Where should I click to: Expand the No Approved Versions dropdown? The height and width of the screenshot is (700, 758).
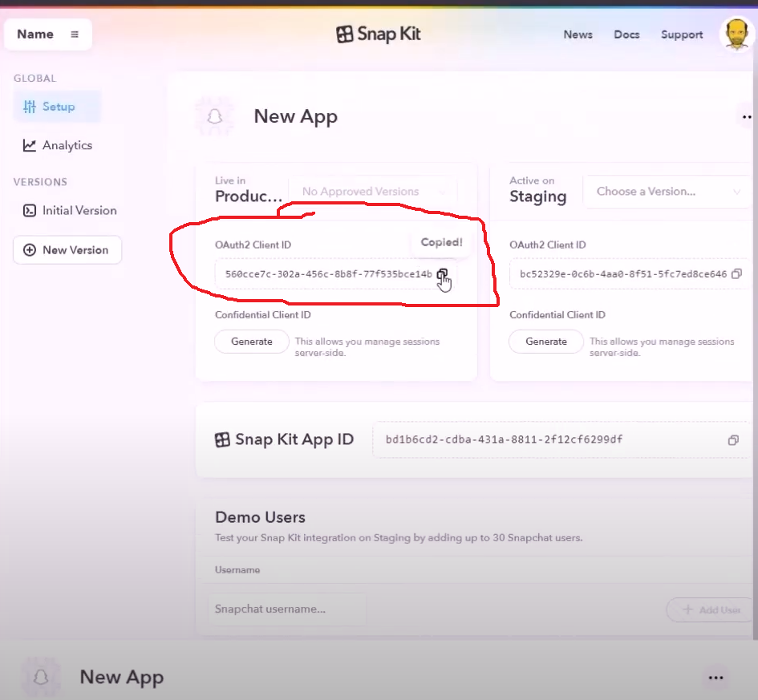[373, 192]
